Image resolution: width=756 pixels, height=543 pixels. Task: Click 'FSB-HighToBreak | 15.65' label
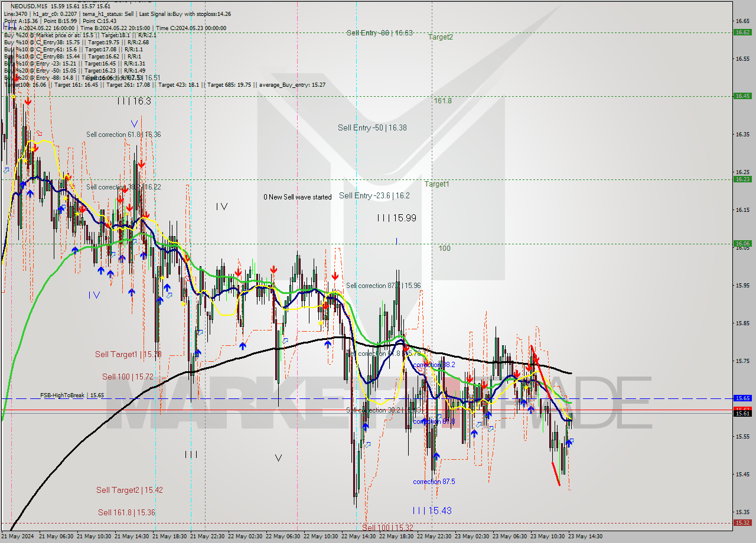click(x=72, y=395)
